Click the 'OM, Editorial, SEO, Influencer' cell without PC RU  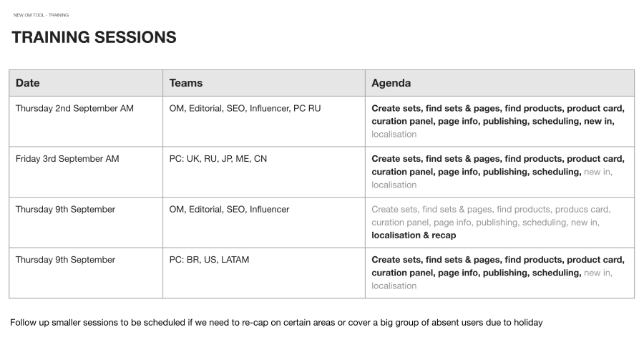(x=229, y=210)
